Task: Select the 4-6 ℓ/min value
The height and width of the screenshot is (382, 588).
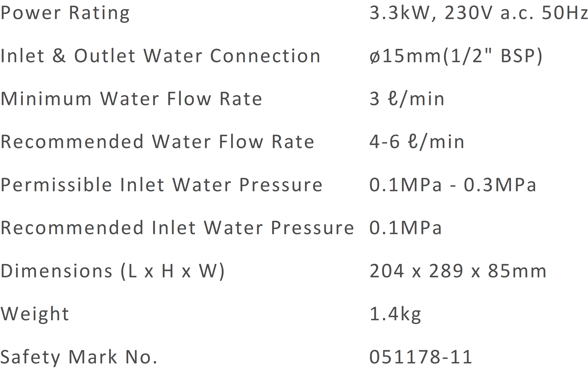Action: [x=417, y=142]
